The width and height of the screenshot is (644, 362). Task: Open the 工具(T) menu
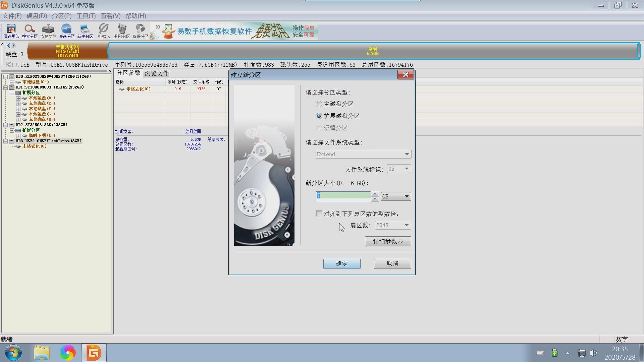(86, 16)
